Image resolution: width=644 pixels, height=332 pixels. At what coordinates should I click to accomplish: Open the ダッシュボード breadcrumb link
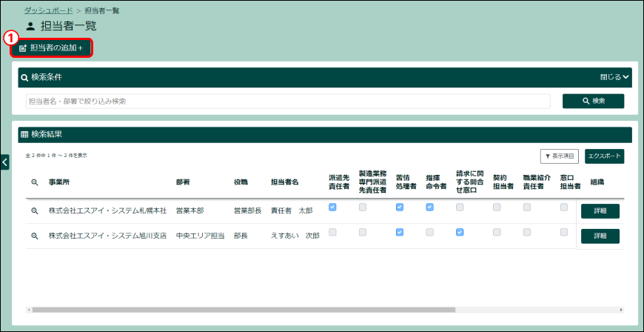48,10
